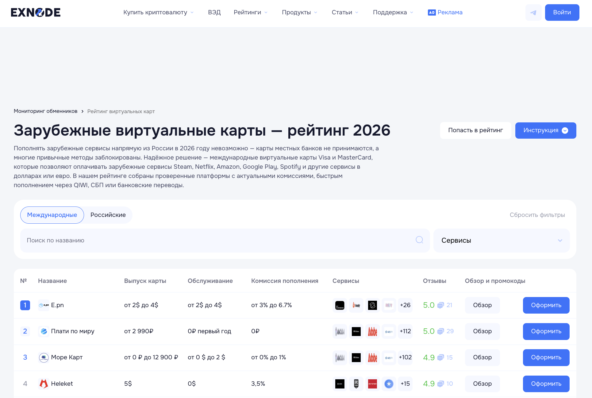
Task: Click arrow icon inside Инструкция button
Action: [565, 130]
